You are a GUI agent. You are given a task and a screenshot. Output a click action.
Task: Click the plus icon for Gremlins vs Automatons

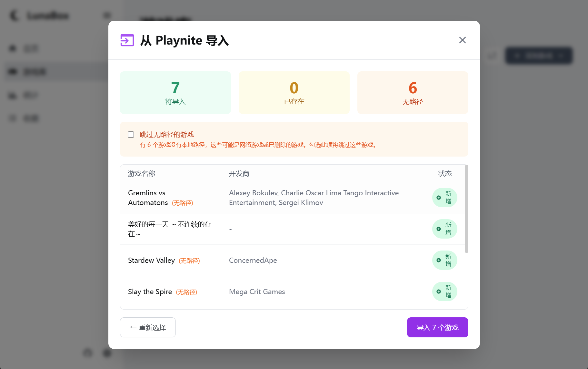tap(438, 198)
